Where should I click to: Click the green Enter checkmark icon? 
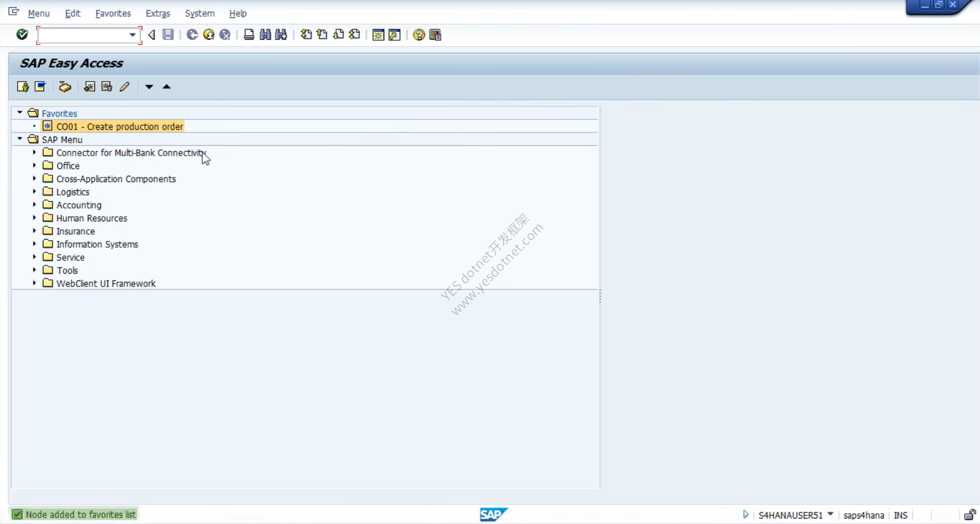[22, 34]
